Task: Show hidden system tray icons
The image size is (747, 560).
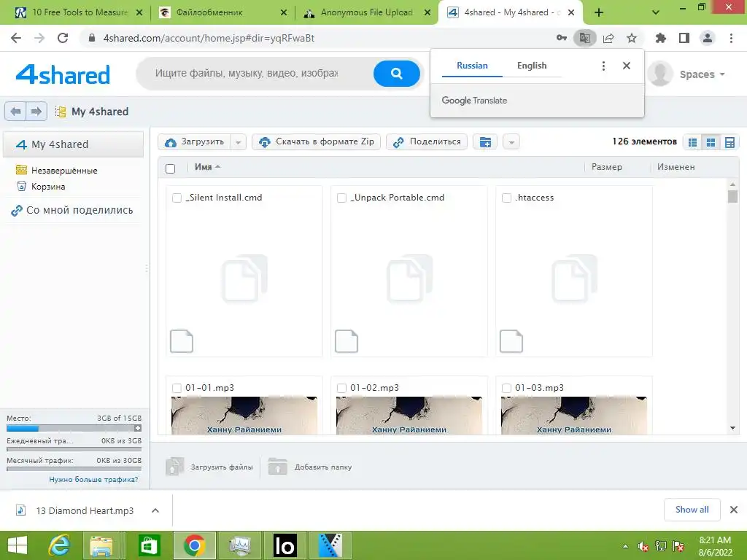Action: 625,546
